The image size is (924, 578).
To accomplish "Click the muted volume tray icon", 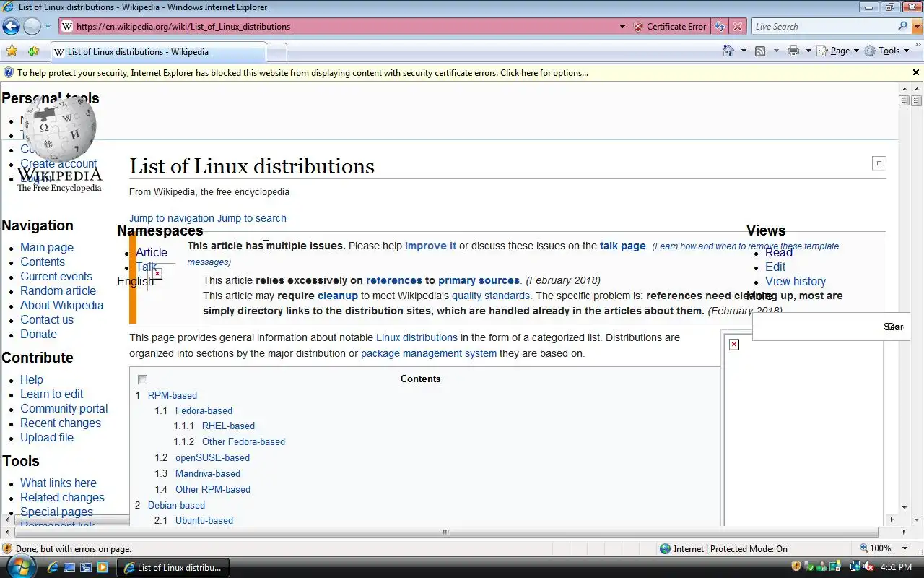I will coord(868,567).
